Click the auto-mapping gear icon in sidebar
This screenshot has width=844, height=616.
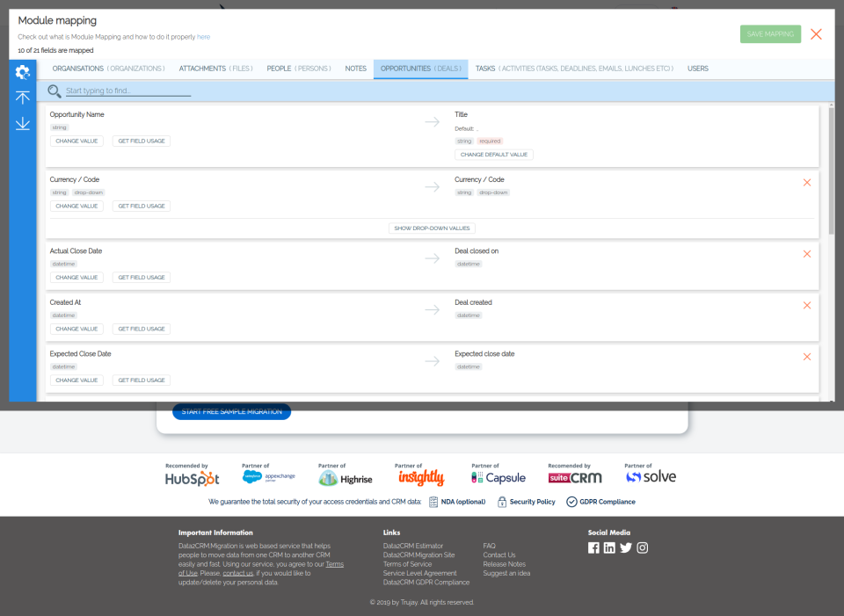point(22,72)
